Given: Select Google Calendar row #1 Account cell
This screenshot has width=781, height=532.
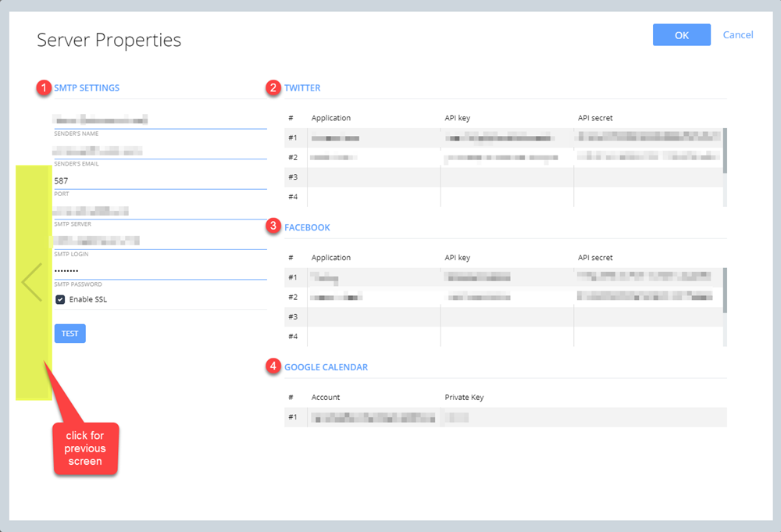Looking at the screenshot, I should tap(373, 417).
